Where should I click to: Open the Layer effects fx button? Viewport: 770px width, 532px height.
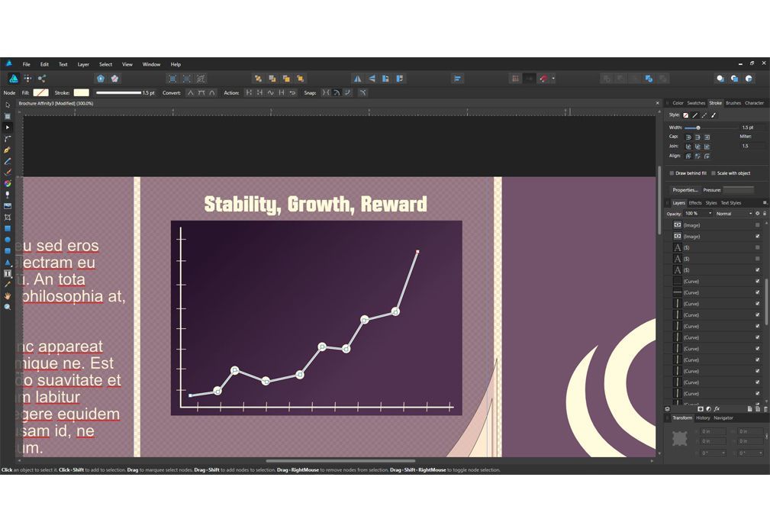pyautogui.click(x=717, y=408)
